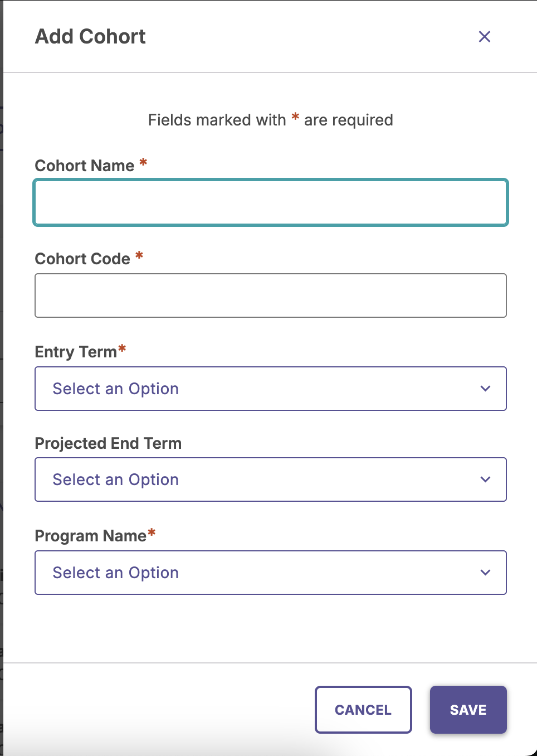Image resolution: width=537 pixels, height=756 pixels.
Task: Click the red asterisk beside Cohort Code
Action: (139, 255)
